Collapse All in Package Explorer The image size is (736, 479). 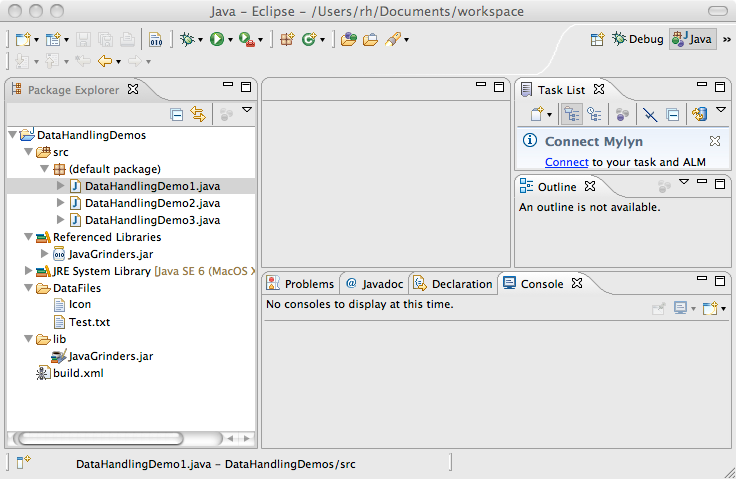point(177,115)
